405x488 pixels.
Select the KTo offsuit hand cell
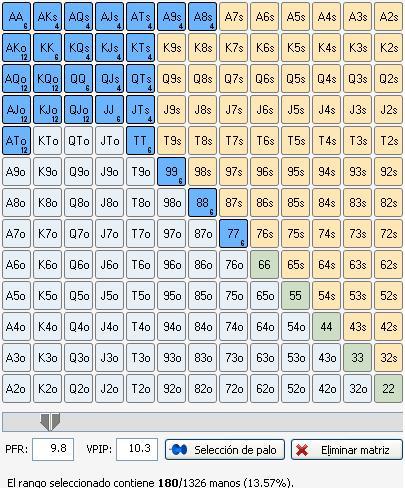tap(47, 141)
